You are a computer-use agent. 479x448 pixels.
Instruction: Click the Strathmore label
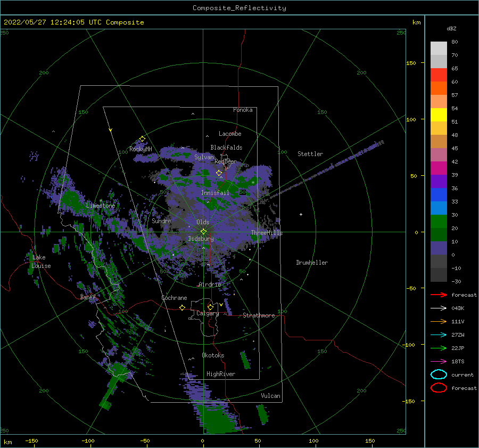259,315
